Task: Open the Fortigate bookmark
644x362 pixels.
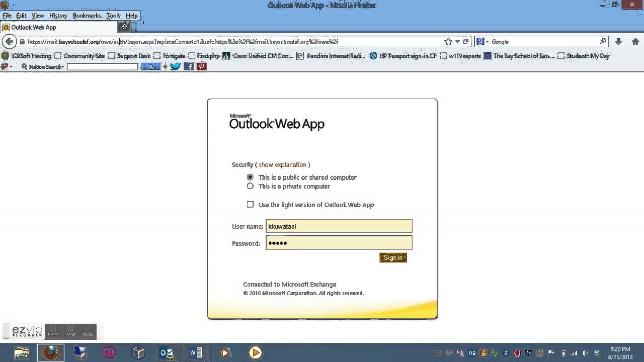Action: [170, 56]
